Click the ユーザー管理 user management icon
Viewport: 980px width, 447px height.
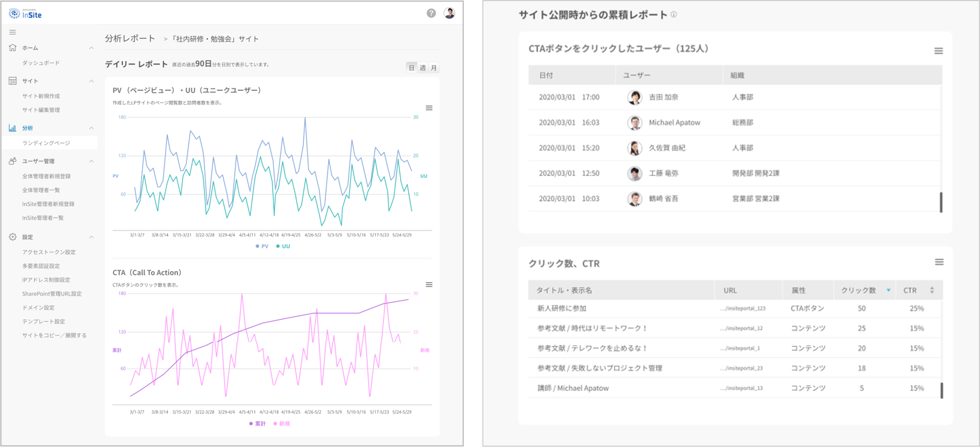[13, 161]
